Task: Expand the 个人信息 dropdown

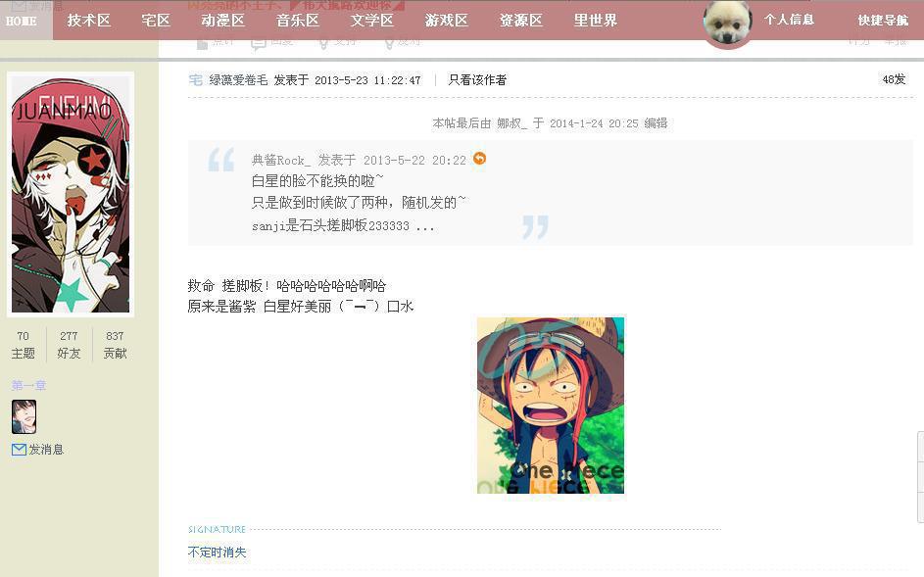Action: 789,20
